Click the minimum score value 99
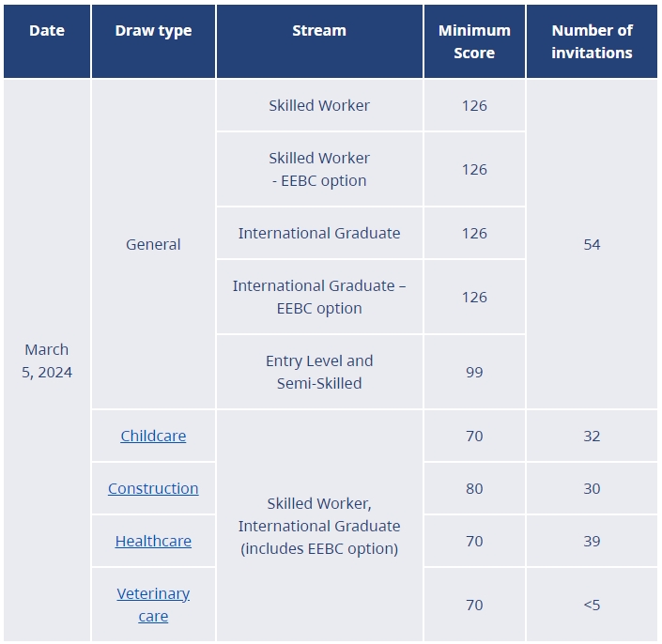 point(474,372)
